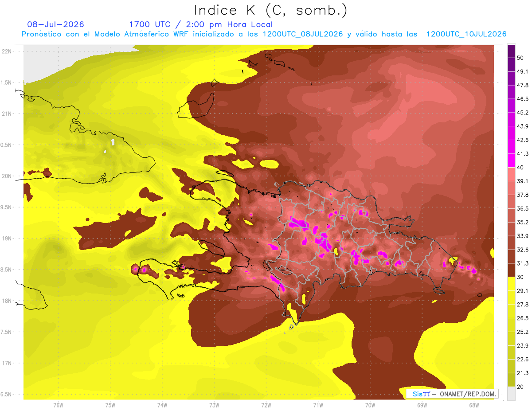Screen dimensions: 532x411
Task: Click color scale value "35.2"
Action: (x=522, y=222)
